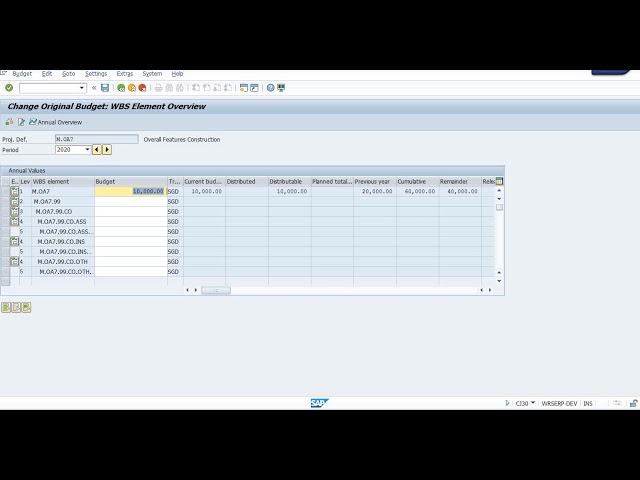Open the blue Help question-mark icon
The height and width of the screenshot is (480, 640).
click(x=270, y=88)
